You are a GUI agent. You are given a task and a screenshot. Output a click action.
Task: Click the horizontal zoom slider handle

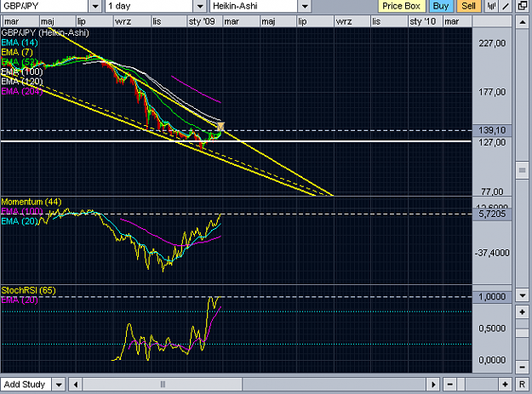[x=461, y=385]
